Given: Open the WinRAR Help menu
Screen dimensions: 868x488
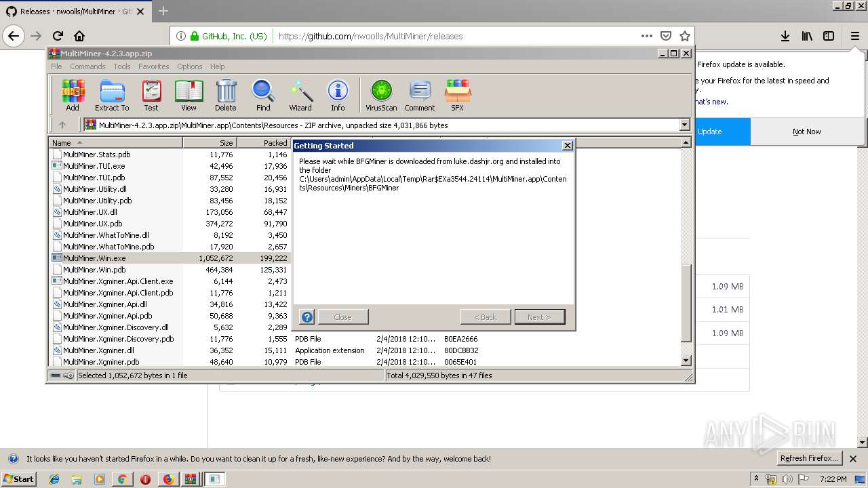Looking at the screenshot, I should tap(217, 66).
